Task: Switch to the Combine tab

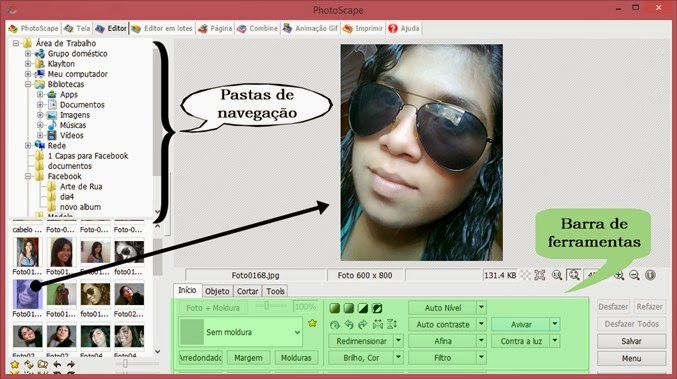Action: point(257,28)
